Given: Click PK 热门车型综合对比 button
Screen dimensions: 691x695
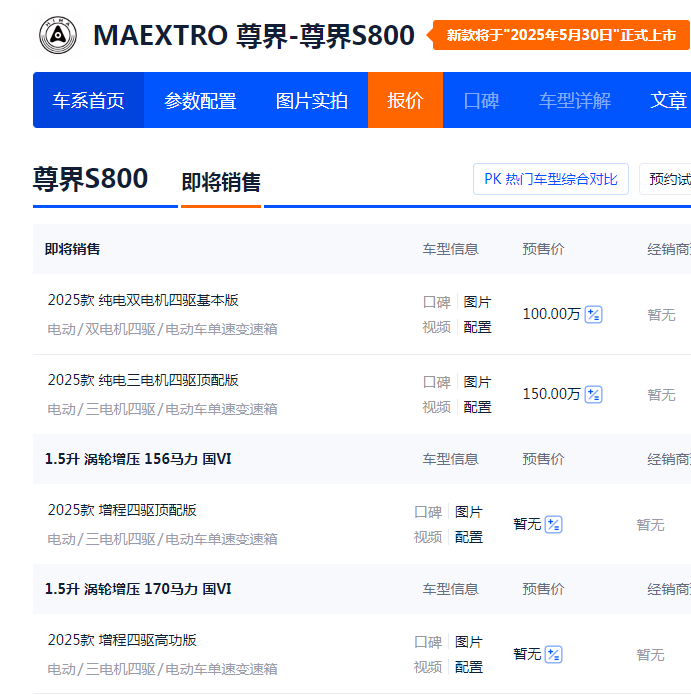Looking at the screenshot, I should [551, 179].
